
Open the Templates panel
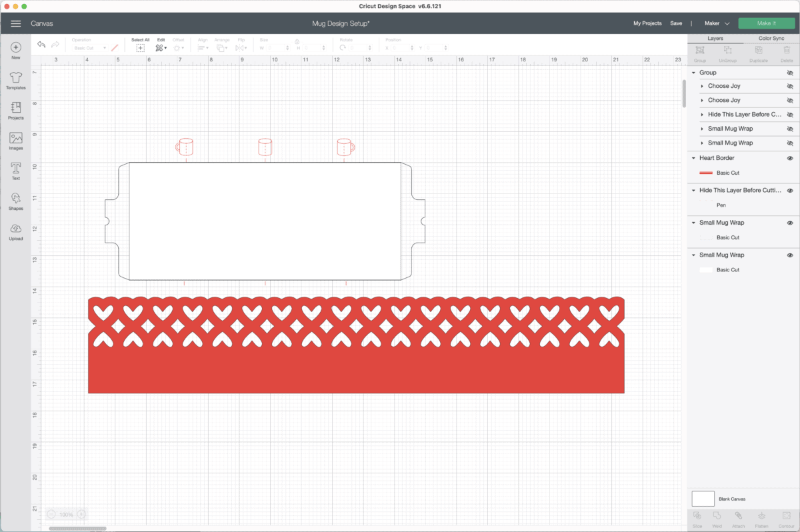[16, 81]
